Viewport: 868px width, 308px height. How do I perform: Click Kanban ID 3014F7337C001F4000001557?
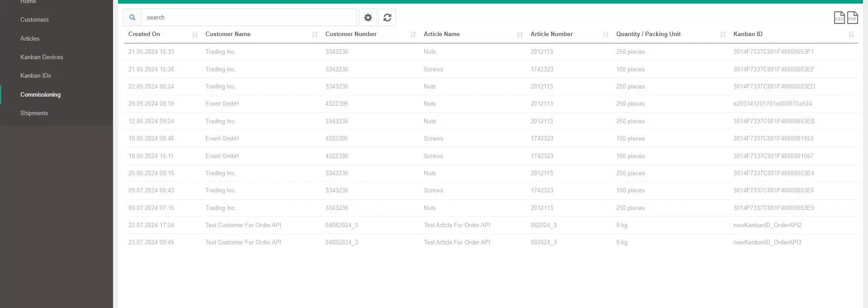(773, 156)
